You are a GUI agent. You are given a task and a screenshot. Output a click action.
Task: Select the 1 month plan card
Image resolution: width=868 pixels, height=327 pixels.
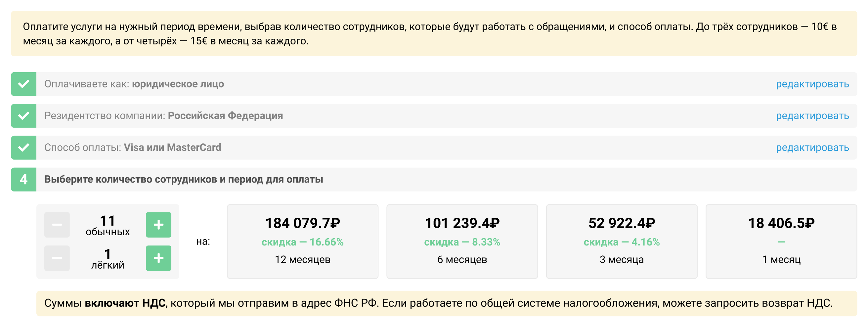tap(781, 242)
